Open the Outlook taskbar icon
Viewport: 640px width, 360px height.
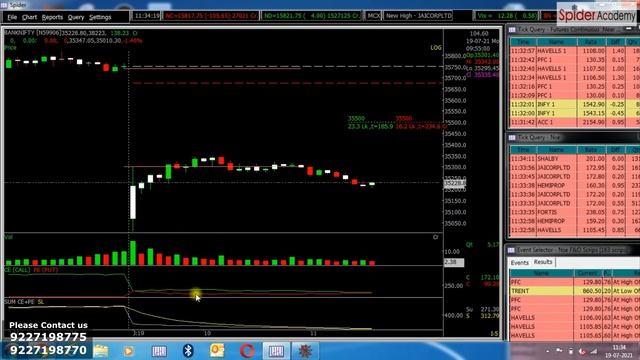(x=217, y=351)
